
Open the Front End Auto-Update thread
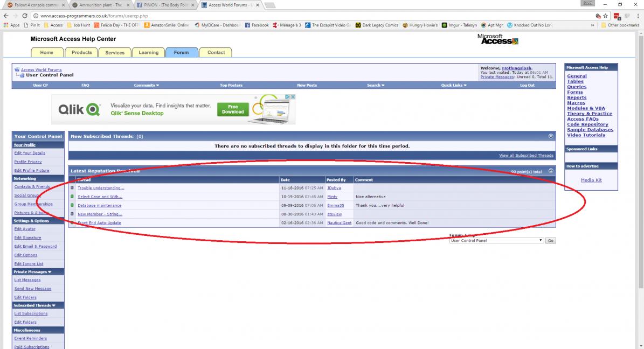(x=99, y=223)
